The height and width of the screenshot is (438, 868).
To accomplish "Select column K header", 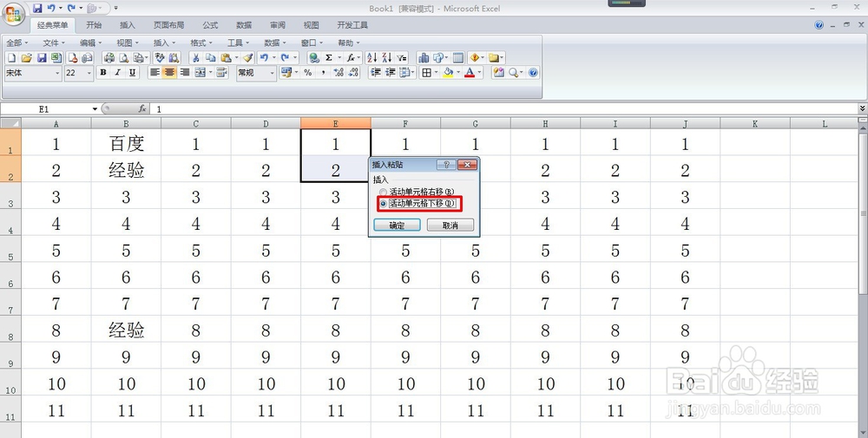I will (x=754, y=123).
